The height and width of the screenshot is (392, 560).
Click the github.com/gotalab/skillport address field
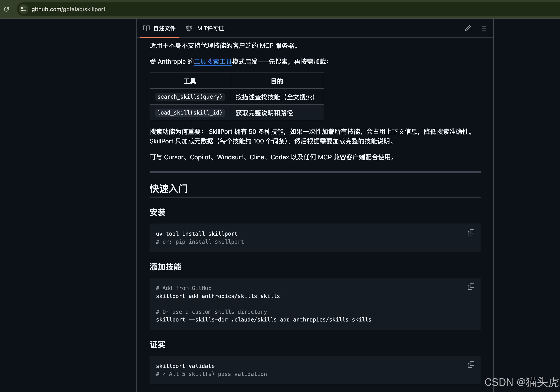(68, 9)
